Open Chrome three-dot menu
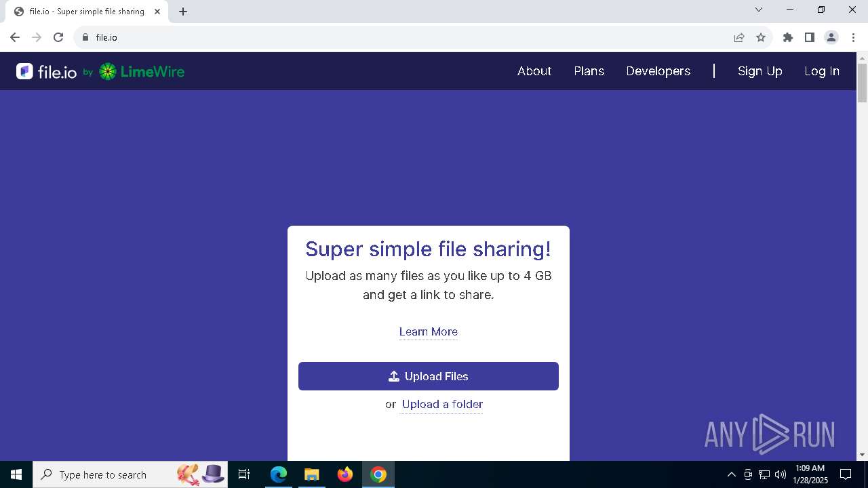Image resolution: width=868 pixels, height=488 pixels. click(853, 37)
